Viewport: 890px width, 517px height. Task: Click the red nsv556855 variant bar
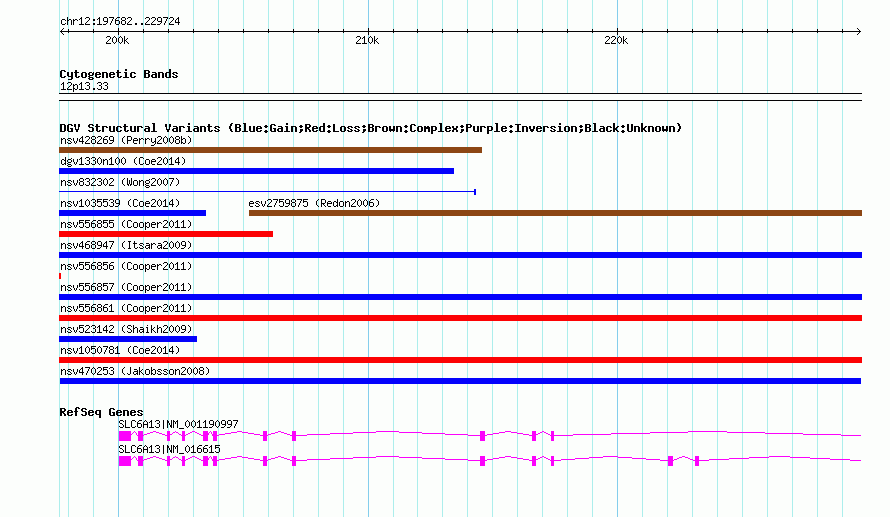click(x=166, y=234)
